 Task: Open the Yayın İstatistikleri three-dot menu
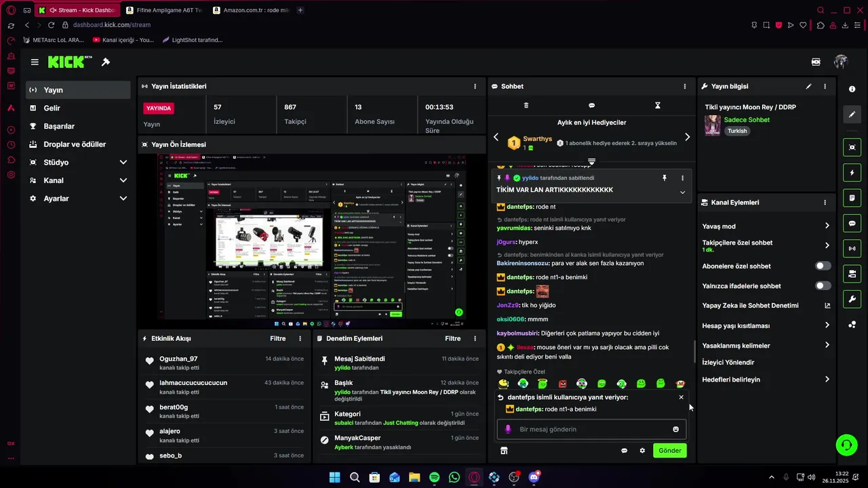(x=475, y=86)
